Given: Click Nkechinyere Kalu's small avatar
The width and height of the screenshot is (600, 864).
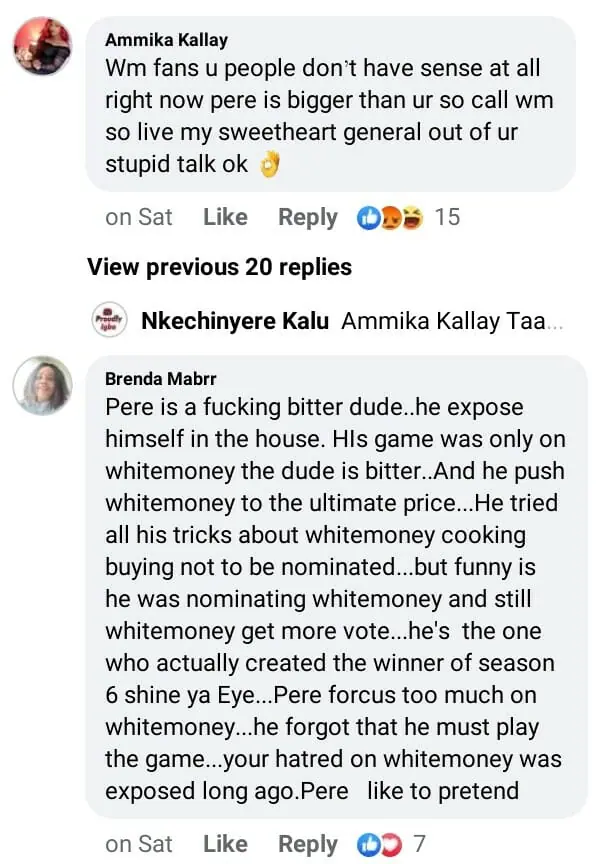Looking at the screenshot, I should (108, 321).
